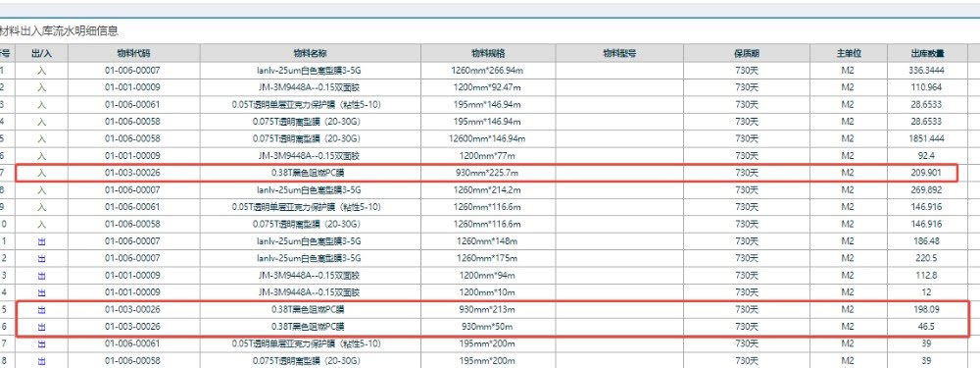Select the 1200mm*10m specification cell
This screenshot has width=980, height=368.
[x=487, y=292]
